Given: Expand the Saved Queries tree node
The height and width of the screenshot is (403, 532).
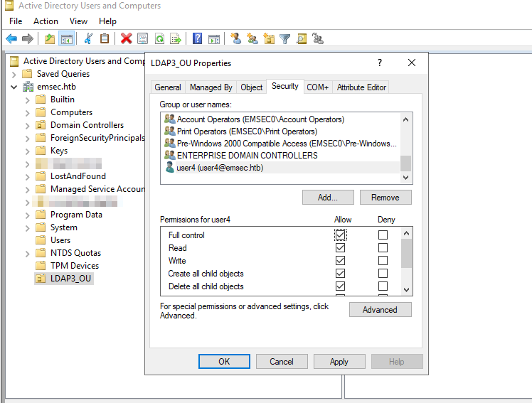Looking at the screenshot, I should 14,74.
